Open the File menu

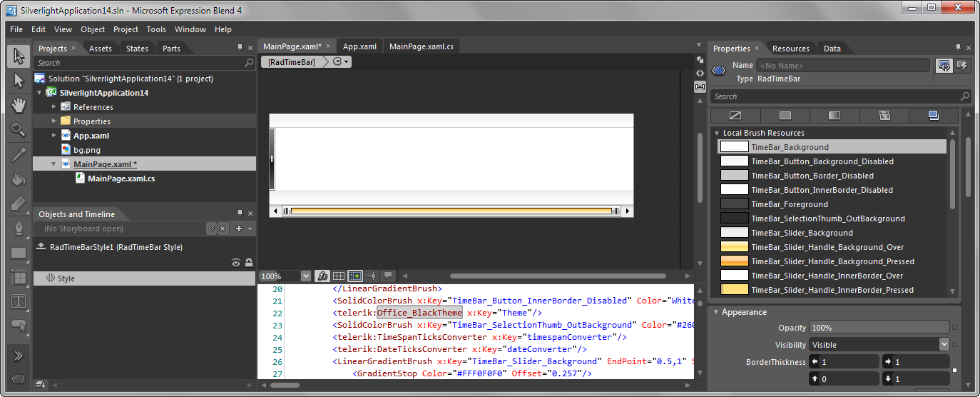(16, 29)
